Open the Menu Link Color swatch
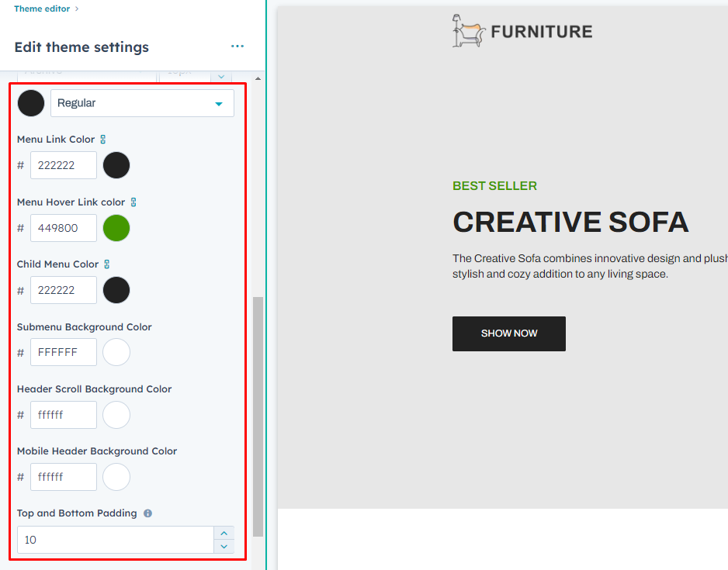This screenshot has width=728, height=570. 116,165
